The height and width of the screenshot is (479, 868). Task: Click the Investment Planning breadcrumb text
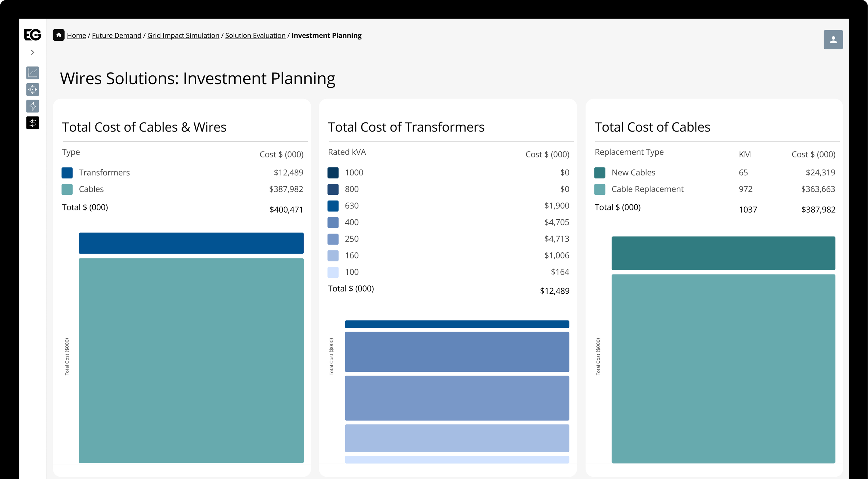click(327, 35)
